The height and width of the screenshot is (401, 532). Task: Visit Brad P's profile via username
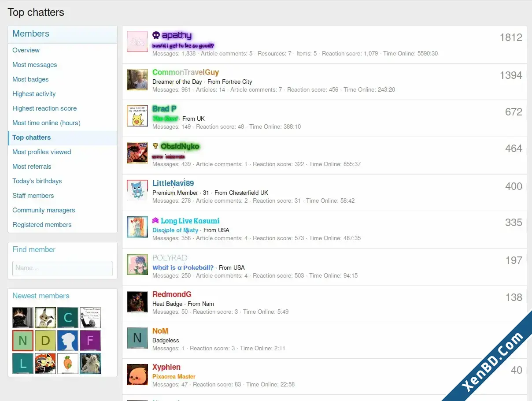164,109
